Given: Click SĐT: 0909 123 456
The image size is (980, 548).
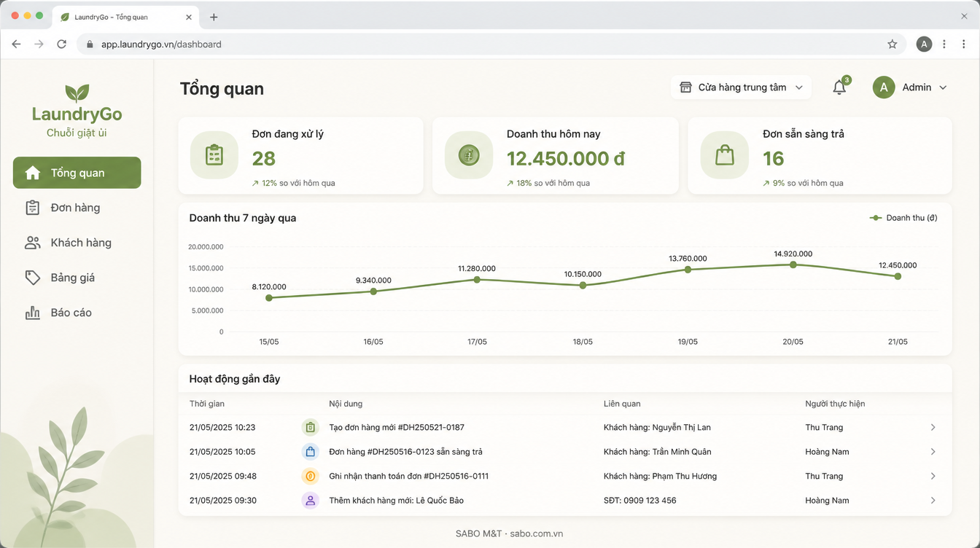Looking at the screenshot, I should (639, 501).
